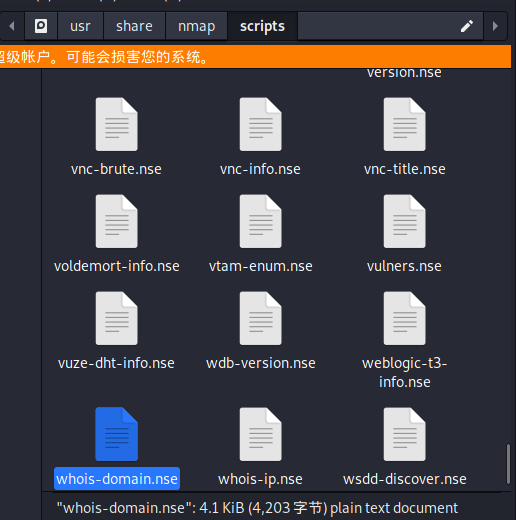Click the wdb-version.nse file name
The width and height of the screenshot is (516, 520).
tap(261, 363)
